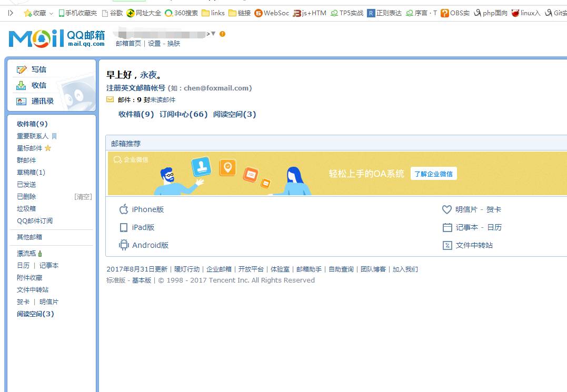567x392 pixels.
Task: Open 其他邮箱 in sidebar
Action: pyautogui.click(x=29, y=237)
